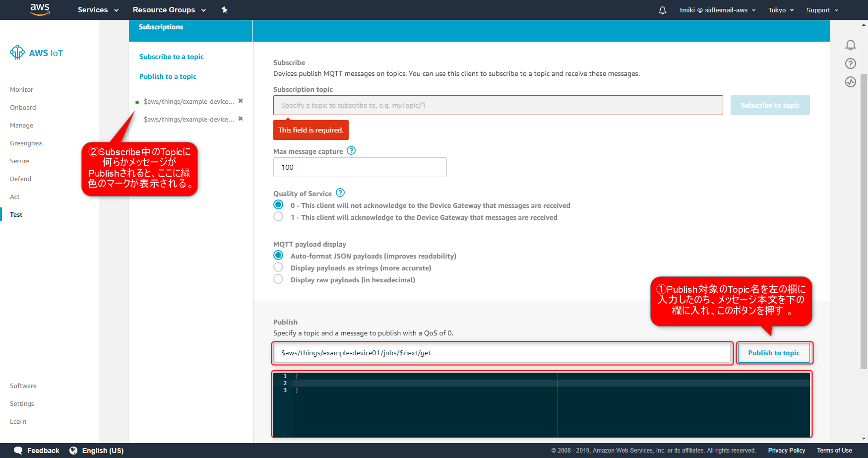Go to Manage in the sidebar
This screenshot has height=458, width=868.
(x=21, y=126)
